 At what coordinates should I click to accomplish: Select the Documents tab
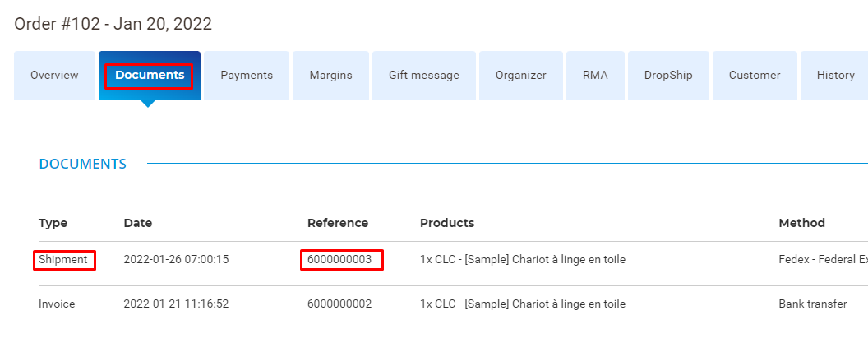click(150, 76)
